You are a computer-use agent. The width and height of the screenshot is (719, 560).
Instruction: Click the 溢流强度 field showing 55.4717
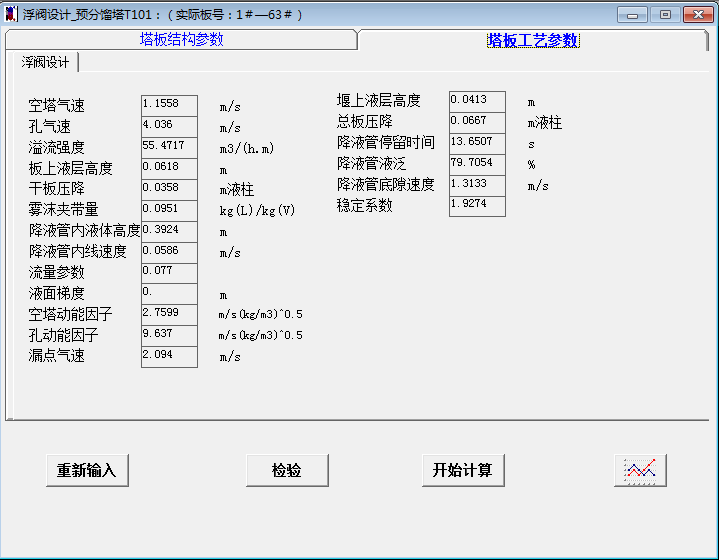tap(169, 148)
